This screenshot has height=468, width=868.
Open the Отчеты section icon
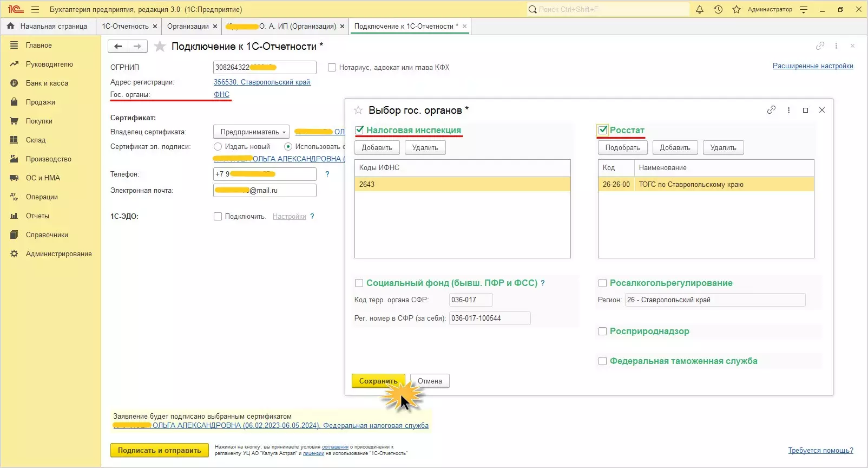[14, 216]
